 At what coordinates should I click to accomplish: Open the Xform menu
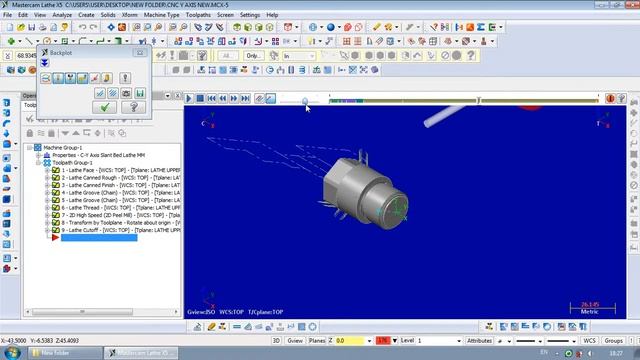129,15
